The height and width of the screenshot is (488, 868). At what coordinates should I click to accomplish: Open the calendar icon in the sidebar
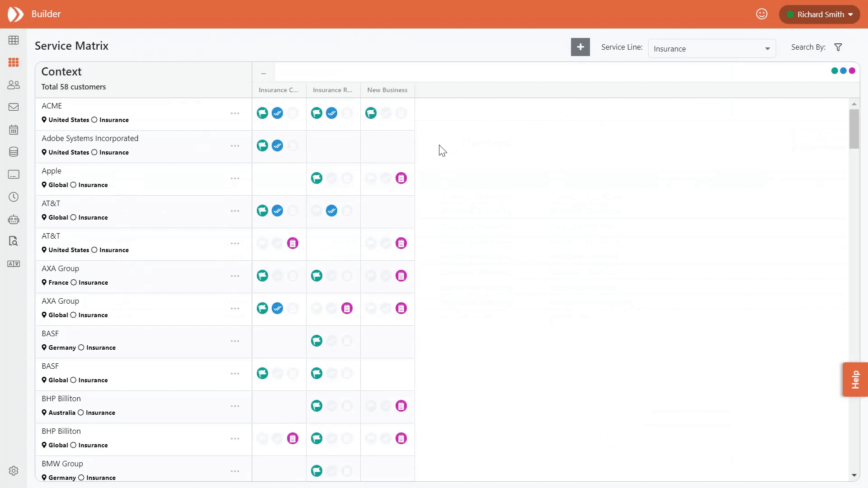tap(14, 130)
